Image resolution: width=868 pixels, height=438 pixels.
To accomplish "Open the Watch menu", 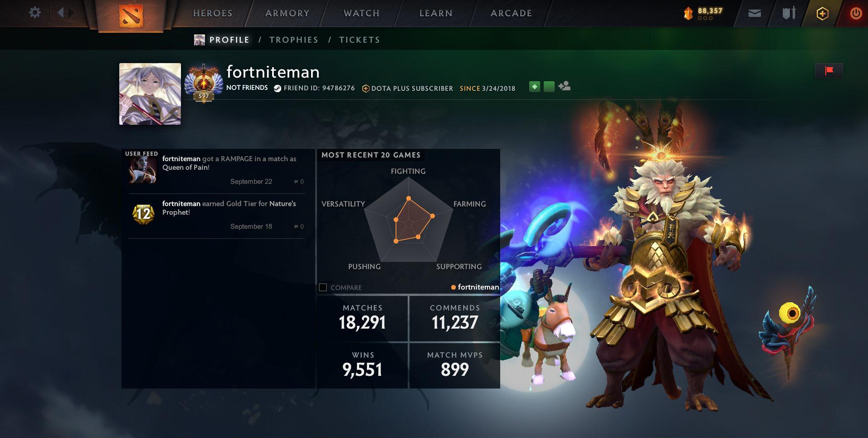I will [x=361, y=13].
